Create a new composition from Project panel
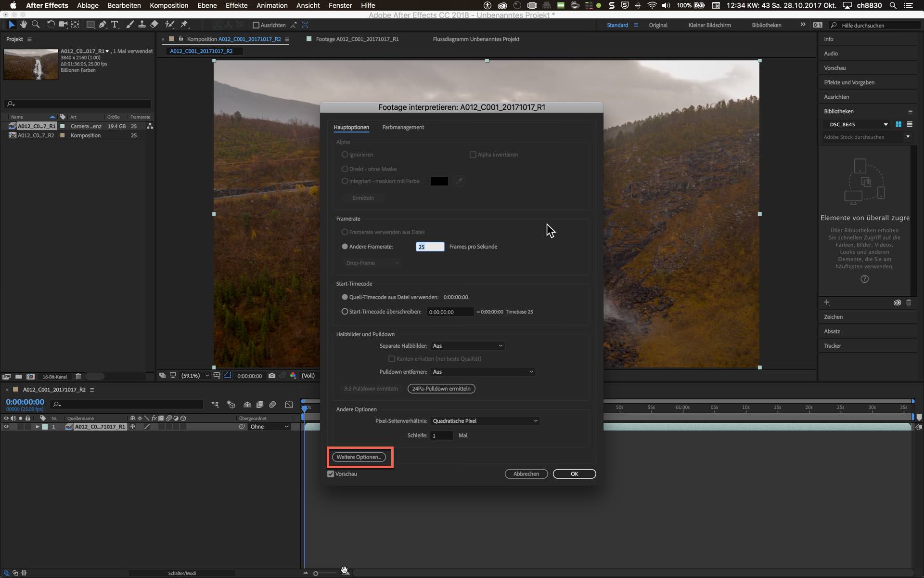Image resolution: width=924 pixels, height=578 pixels. pos(31,377)
